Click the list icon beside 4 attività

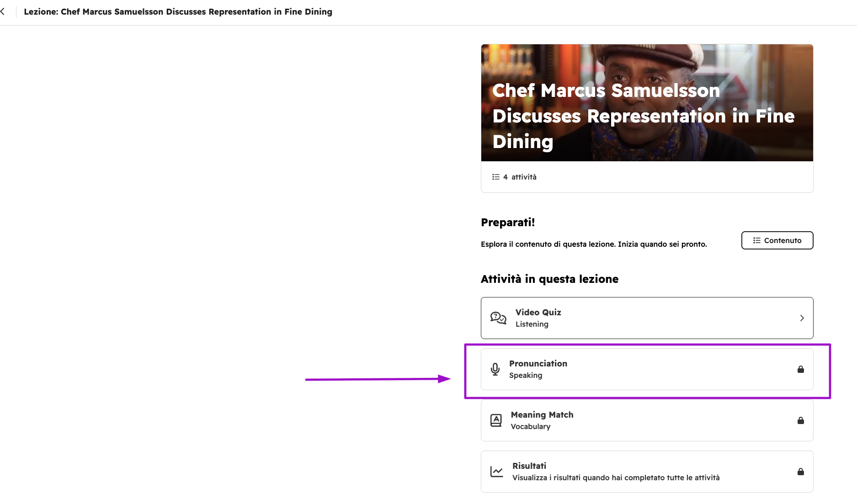tap(496, 177)
